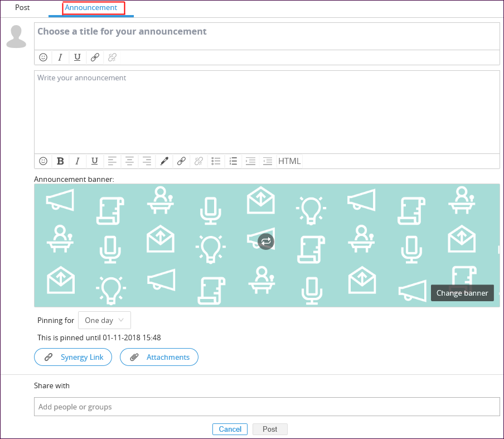Align body text to center

click(129, 161)
